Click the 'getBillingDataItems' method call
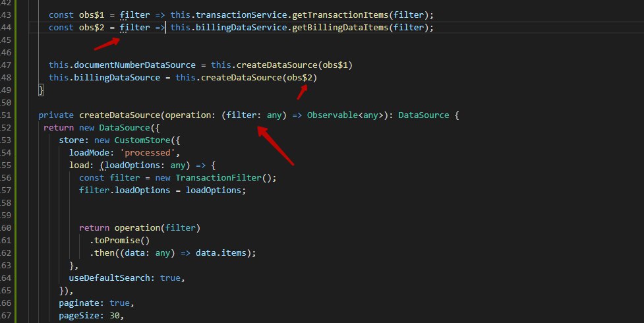644x323 pixels. point(340,28)
